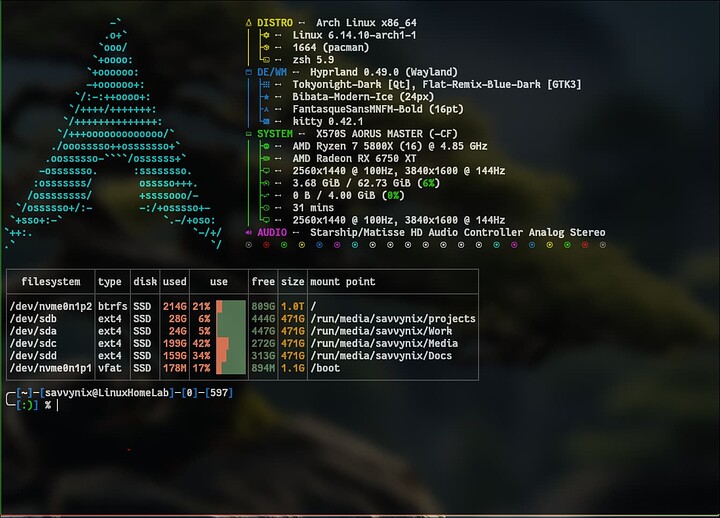Click the GPU icon before AMD Radeon RX
Image resolution: width=720 pixels, height=518 pixels.
[x=266, y=158]
